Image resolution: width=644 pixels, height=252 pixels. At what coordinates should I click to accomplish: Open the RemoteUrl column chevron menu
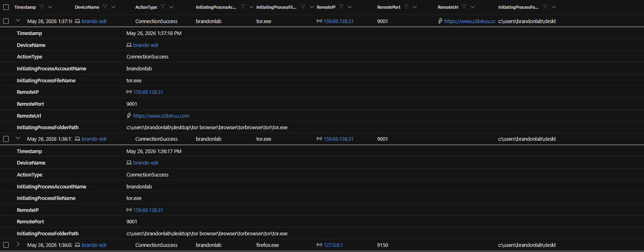(472, 7)
